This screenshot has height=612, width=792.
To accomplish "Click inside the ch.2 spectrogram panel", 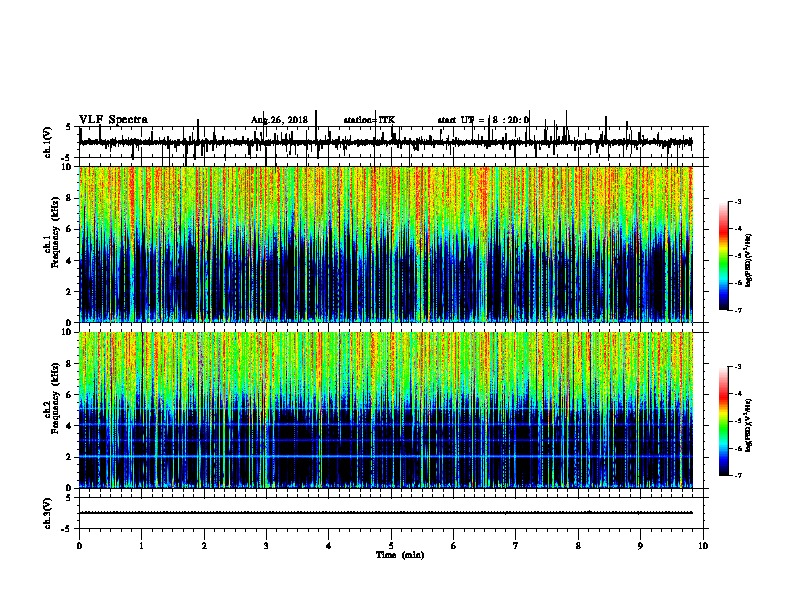I will click(386, 410).
